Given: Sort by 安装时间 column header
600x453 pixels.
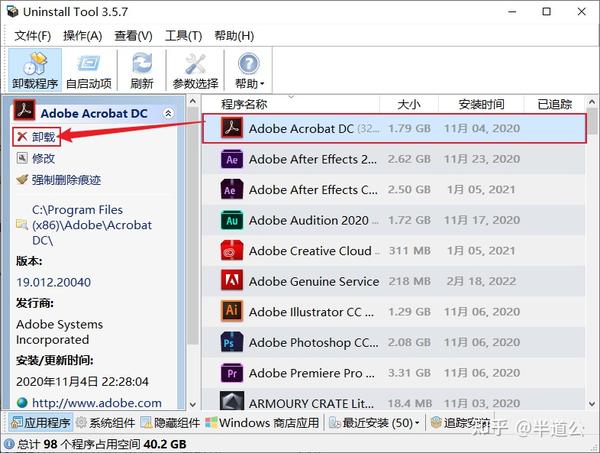Looking at the screenshot, I should [481, 104].
